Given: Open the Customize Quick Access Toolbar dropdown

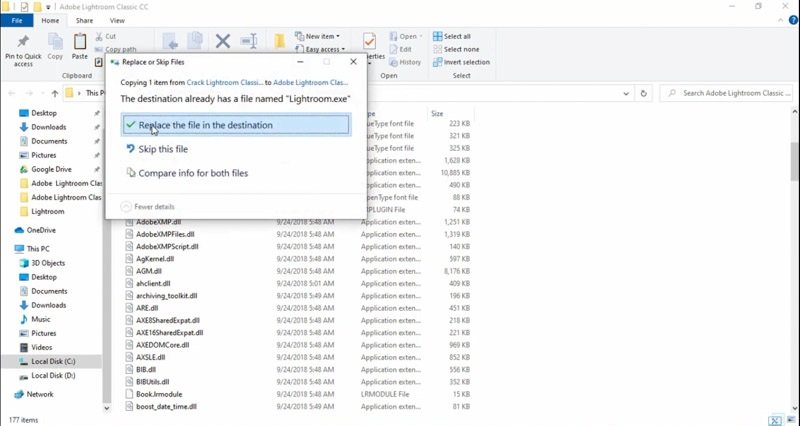Looking at the screenshot, I should [x=48, y=7].
